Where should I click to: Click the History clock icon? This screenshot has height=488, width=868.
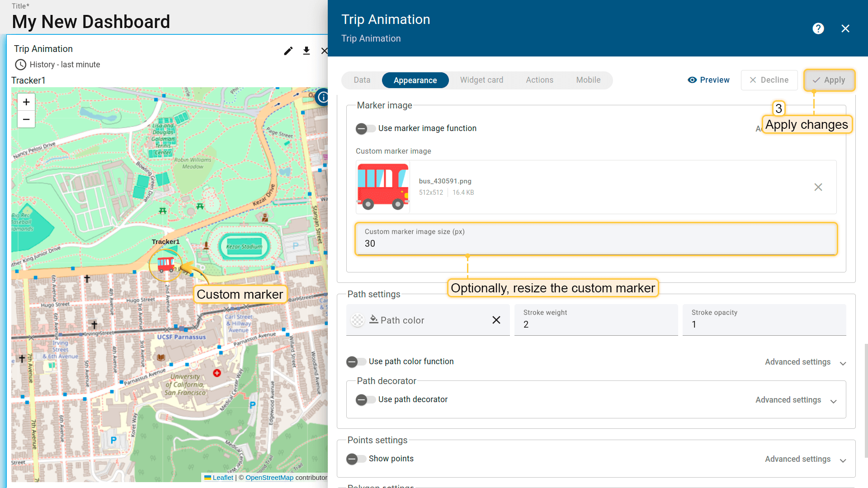(x=20, y=65)
